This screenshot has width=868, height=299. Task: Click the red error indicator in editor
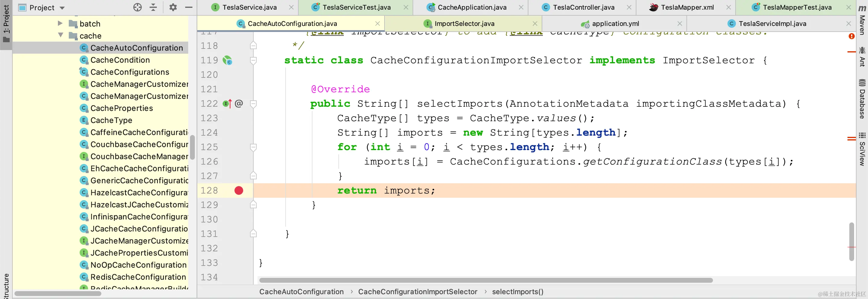click(x=852, y=36)
